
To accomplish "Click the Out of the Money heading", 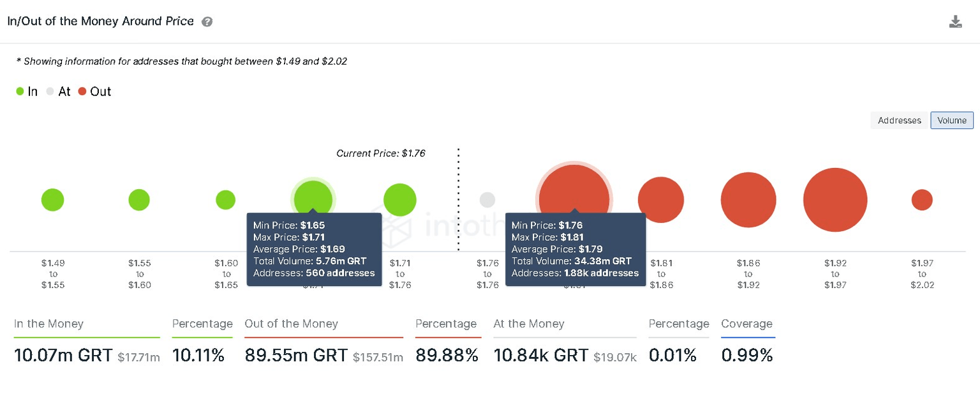I will 291,324.
